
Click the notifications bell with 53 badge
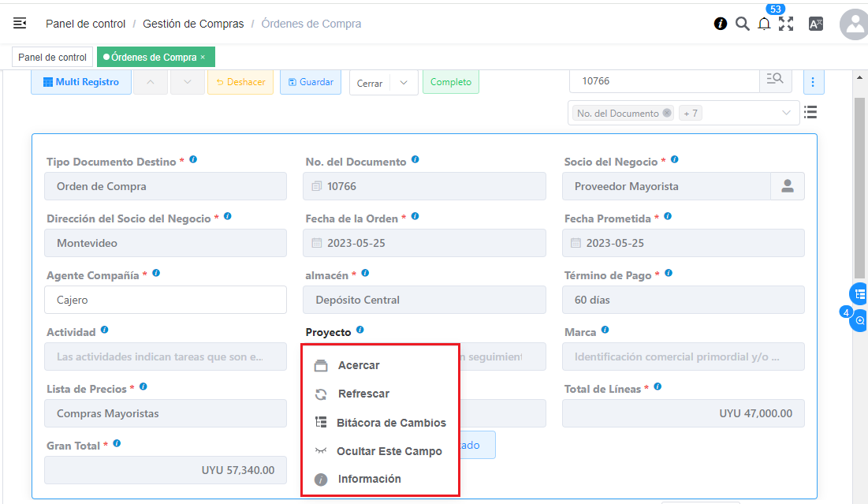pos(763,24)
